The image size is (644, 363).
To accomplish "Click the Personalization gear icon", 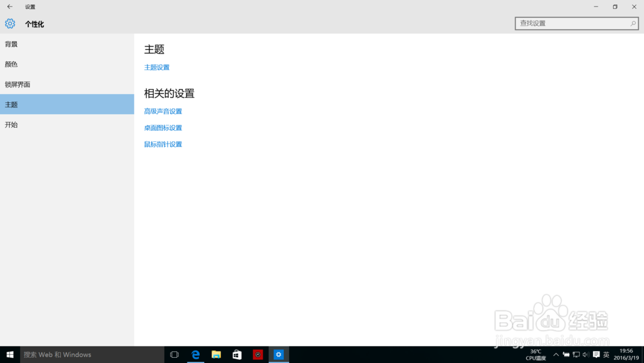I will point(10,24).
